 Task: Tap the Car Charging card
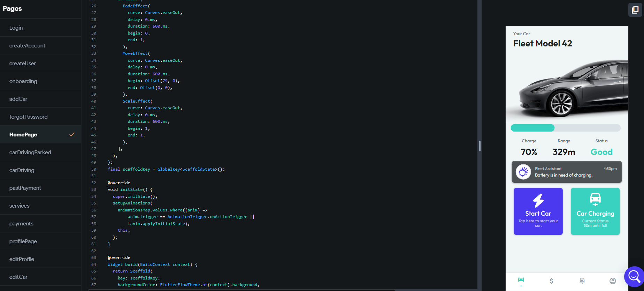click(x=595, y=211)
